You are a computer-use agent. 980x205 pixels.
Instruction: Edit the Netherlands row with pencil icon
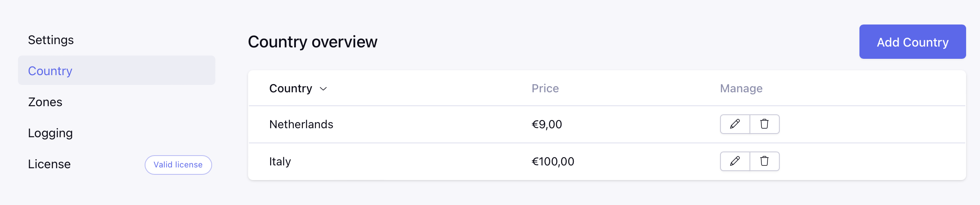tap(735, 124)
